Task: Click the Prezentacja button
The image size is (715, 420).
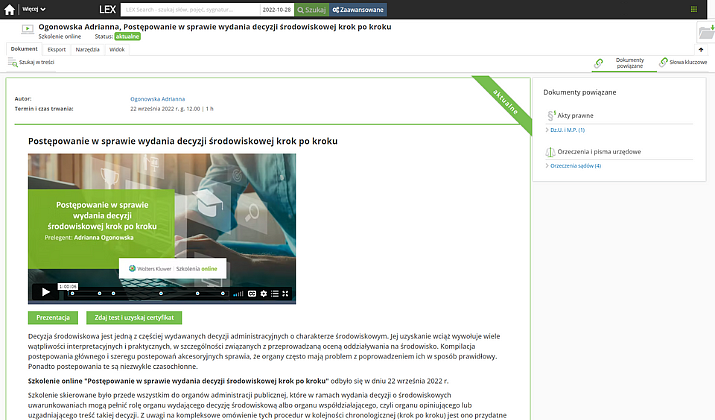Action: click(x=53, y=317)
